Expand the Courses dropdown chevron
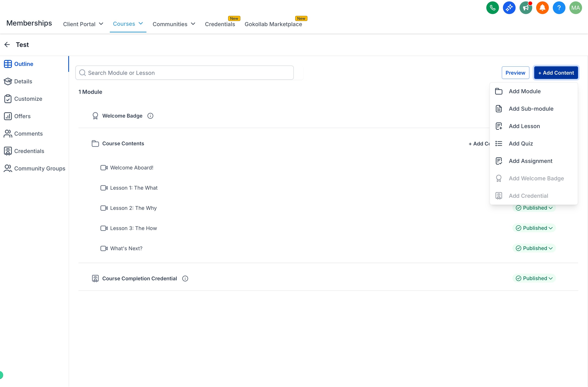 (x=141, y=24)
